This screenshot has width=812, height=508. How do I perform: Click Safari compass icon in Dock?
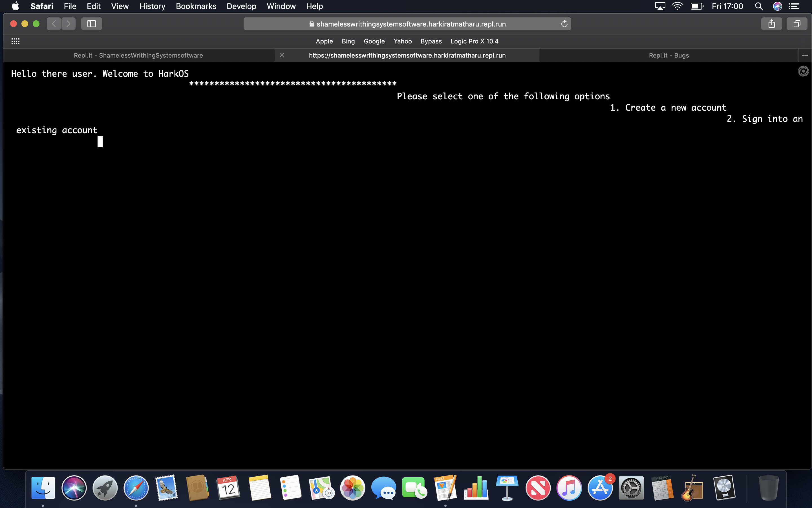(136, 488)
